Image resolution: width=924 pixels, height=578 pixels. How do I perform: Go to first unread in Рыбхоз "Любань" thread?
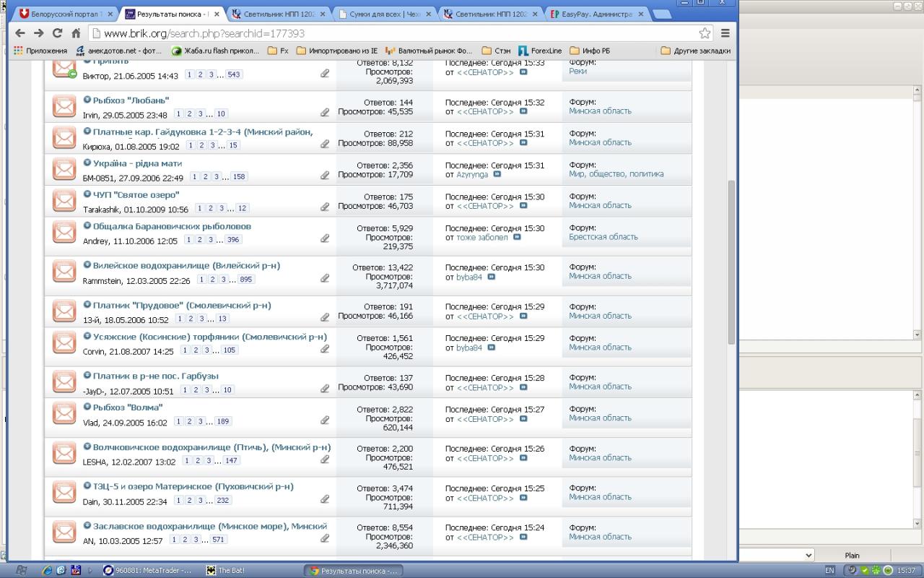click(87, 100)
